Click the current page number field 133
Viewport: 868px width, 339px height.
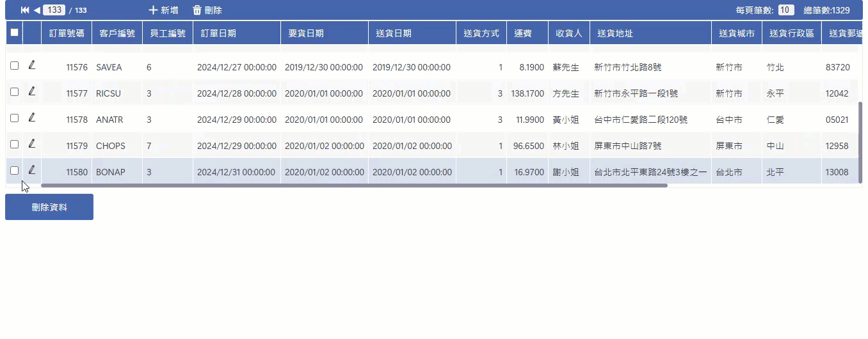[x=54, y=10]
